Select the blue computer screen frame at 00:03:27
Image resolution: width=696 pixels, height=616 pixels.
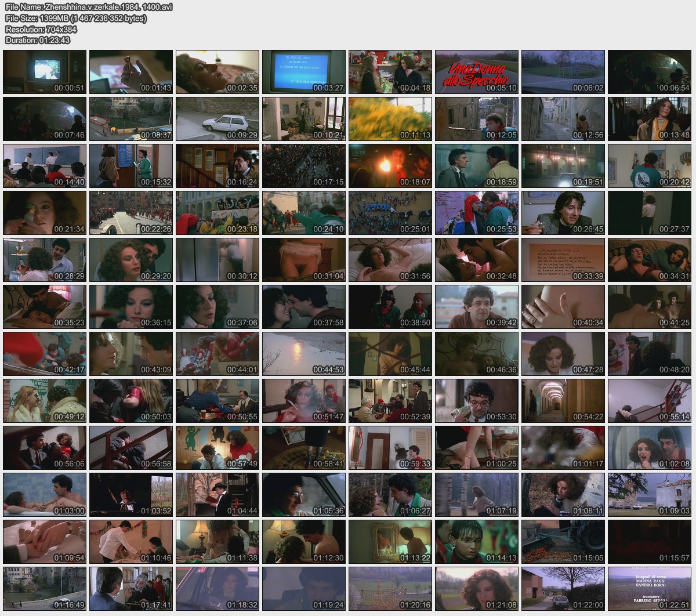coord(304,72)
